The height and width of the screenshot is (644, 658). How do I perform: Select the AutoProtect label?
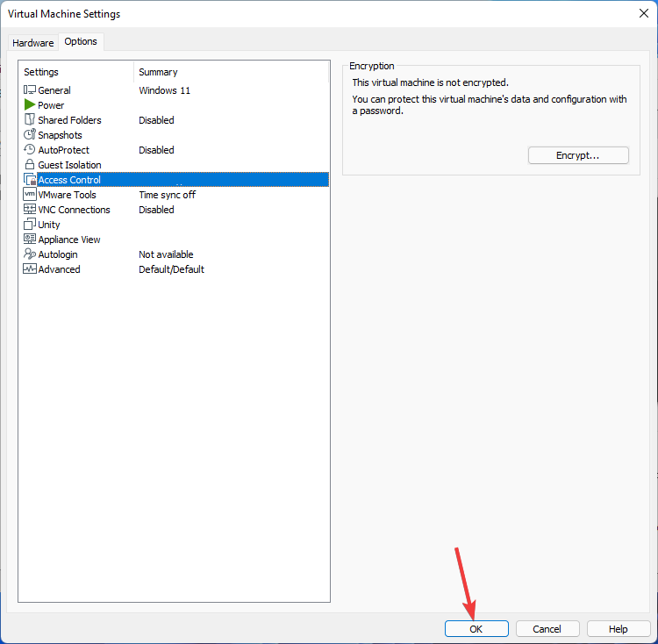pyautogui.click(x=64, y=150)
